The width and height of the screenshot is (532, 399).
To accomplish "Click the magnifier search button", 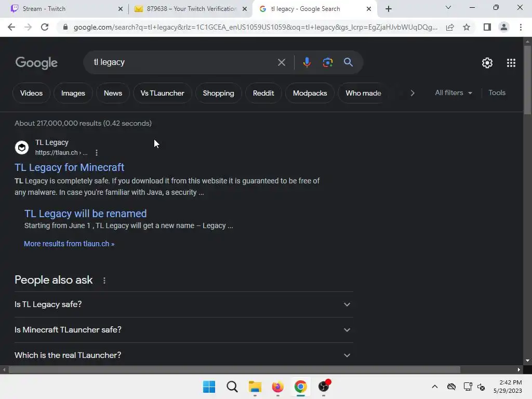I will coord(348,62).
